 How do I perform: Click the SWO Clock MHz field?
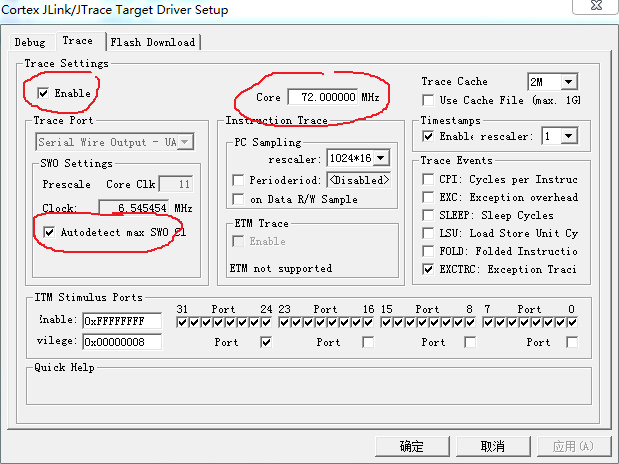pos(133,208)
